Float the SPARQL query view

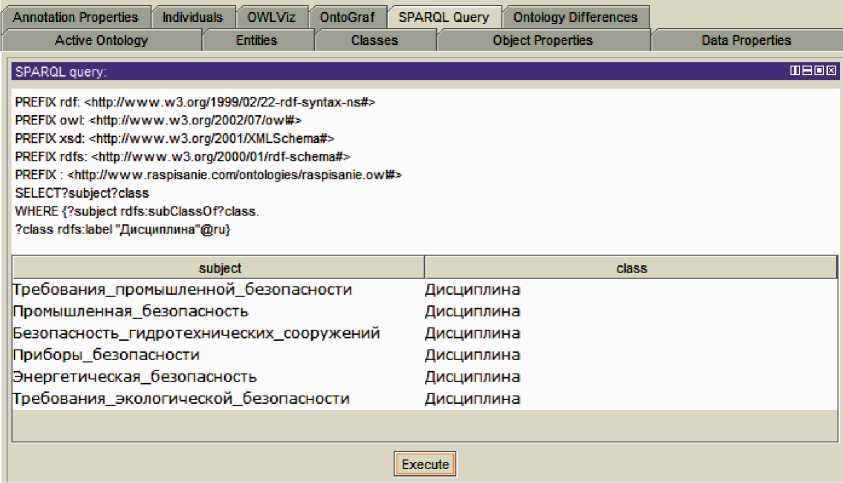coord(818,71)
